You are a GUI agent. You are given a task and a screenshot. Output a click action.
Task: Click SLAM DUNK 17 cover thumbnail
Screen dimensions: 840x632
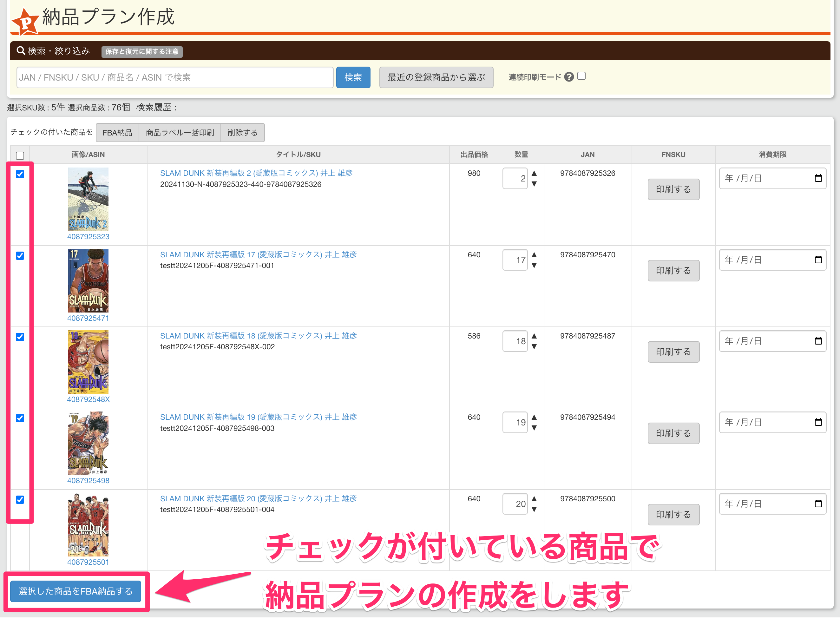coord(88,281)
